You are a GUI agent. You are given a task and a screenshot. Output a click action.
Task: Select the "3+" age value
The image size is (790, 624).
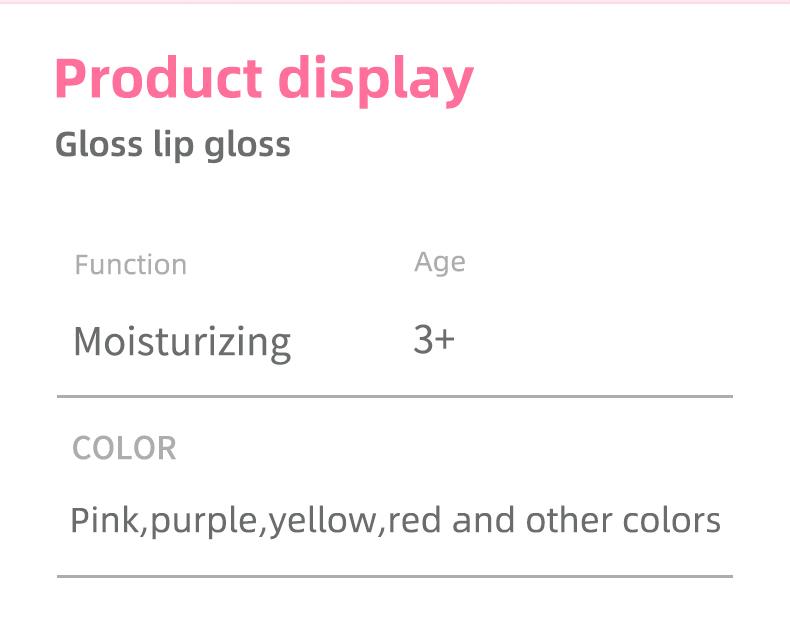[434, 340]
